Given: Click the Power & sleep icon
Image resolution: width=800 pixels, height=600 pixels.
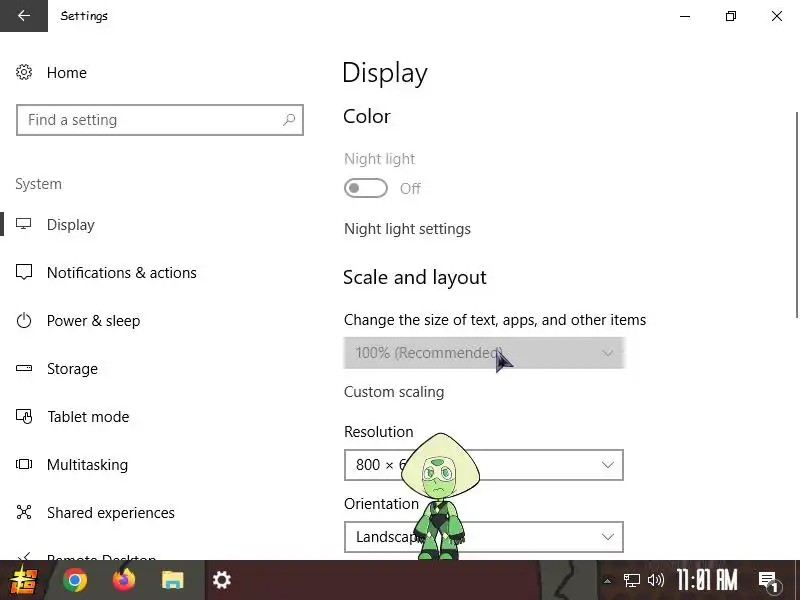Looking at the screenshot, I should [x=23, y=320].
